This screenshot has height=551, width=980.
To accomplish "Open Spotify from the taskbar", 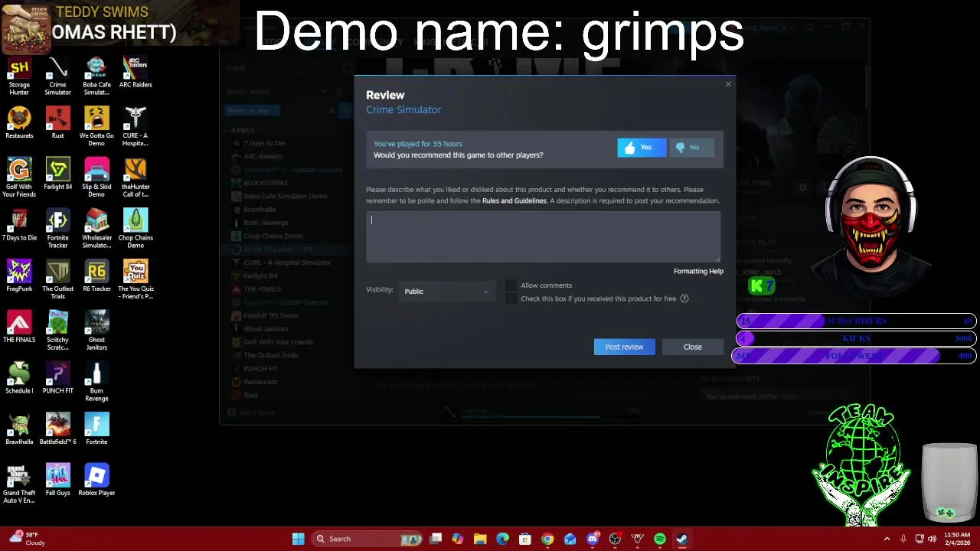I will coord(660,539).
